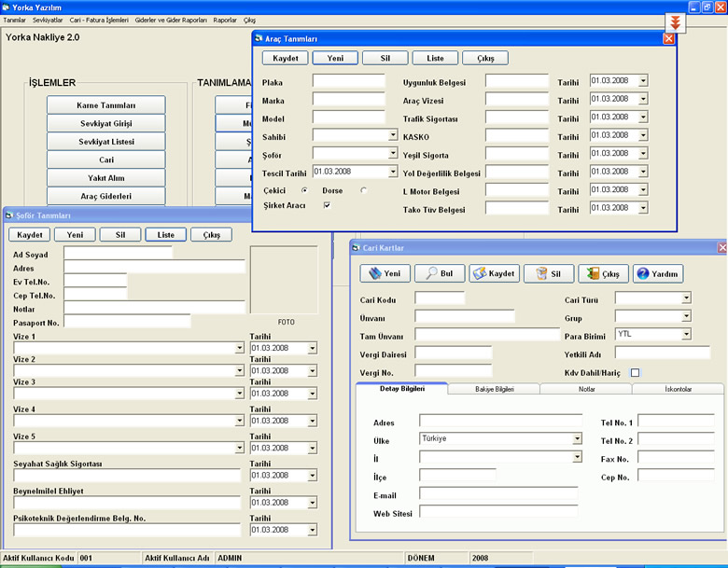Click the Sil trash icon button
This screenshot has height=568, width=728.
[549, 274]
